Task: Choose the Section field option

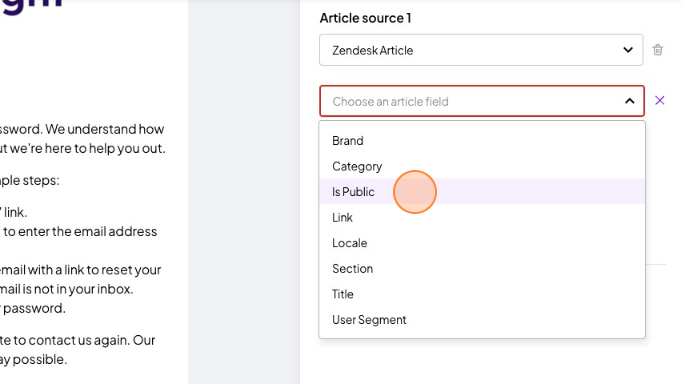Action: tap(482, 269)
